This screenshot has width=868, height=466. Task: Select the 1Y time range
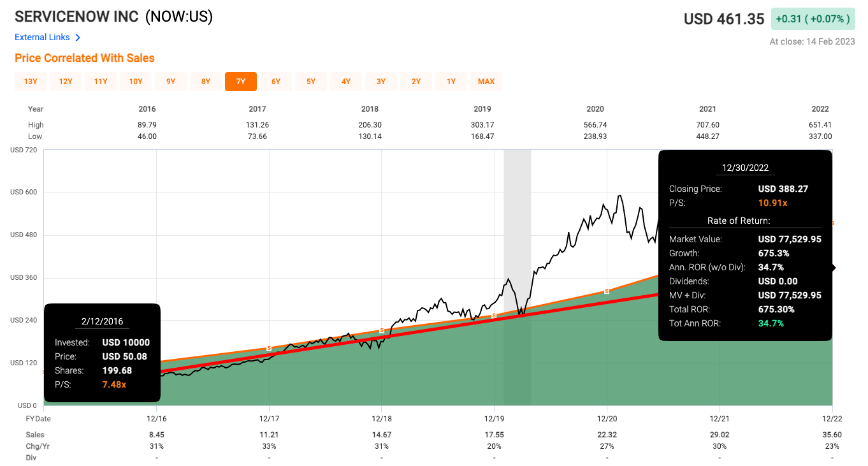coord(451,82)
